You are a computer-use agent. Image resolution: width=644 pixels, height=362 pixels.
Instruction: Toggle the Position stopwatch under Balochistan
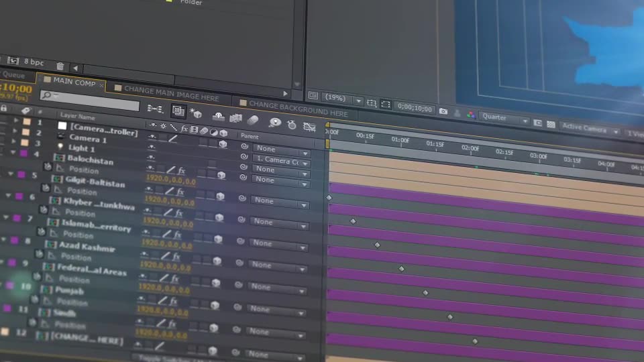tap(48, 166)
